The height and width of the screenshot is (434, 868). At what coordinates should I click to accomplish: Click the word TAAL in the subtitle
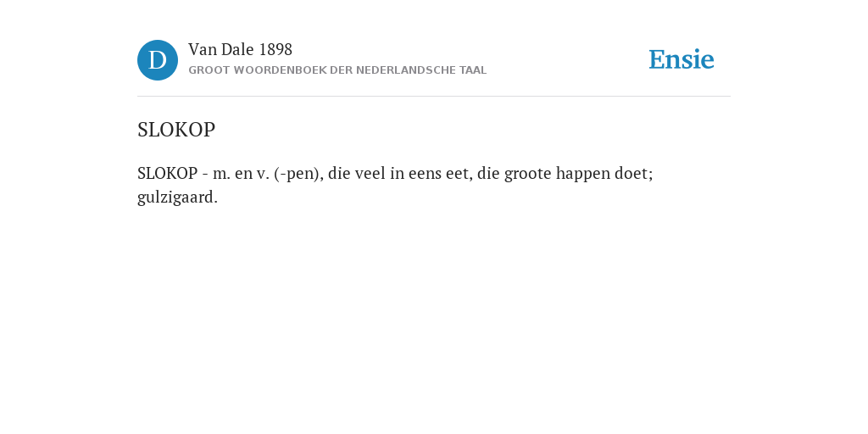[473, 70]
